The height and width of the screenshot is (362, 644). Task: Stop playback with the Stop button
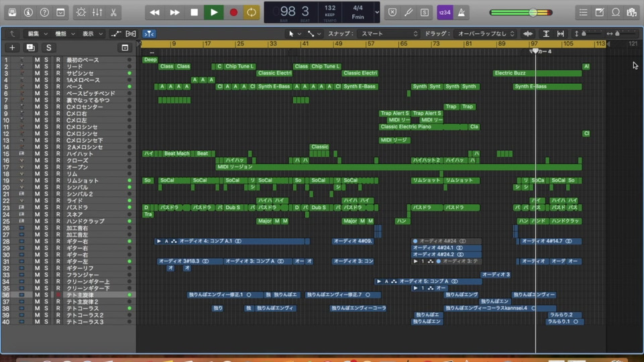[x=195, y=12]
